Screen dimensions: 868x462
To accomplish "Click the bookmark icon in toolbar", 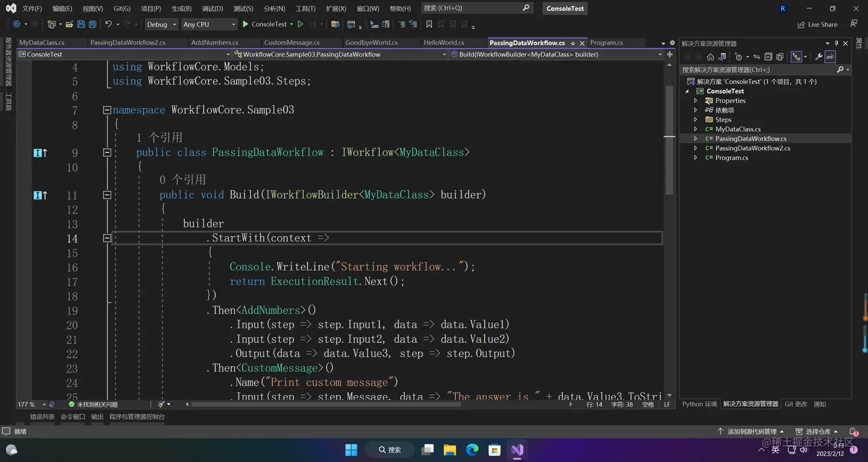I will coord(429,24).
